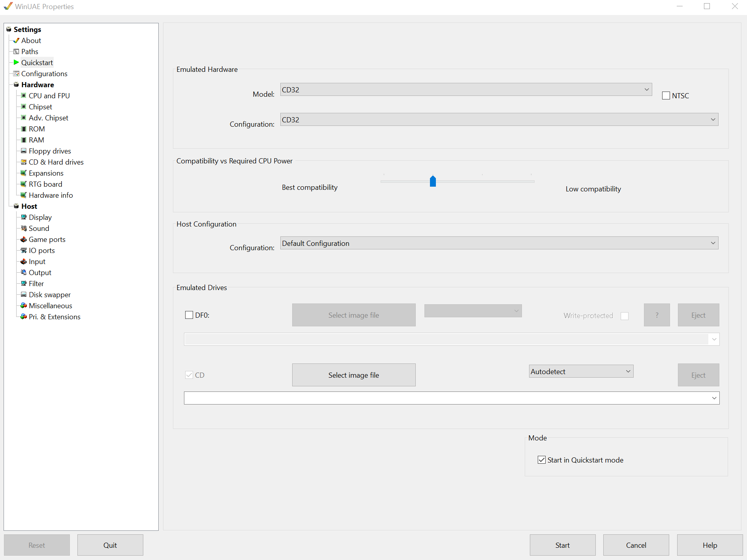Click the Start button
Viewport: 747px width, 560px height.
563,545
